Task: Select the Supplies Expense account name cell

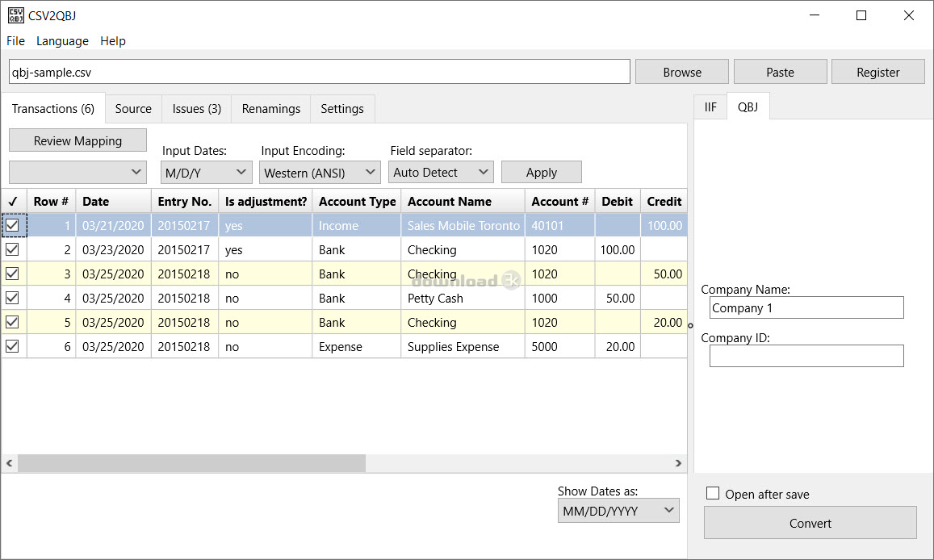Action: pos(463,346)
